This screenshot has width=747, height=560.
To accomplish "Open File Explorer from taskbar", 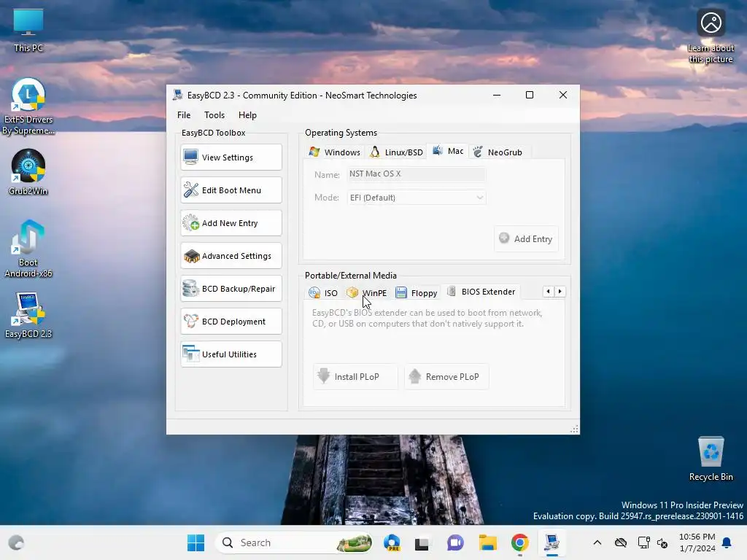I will (488, 542).
